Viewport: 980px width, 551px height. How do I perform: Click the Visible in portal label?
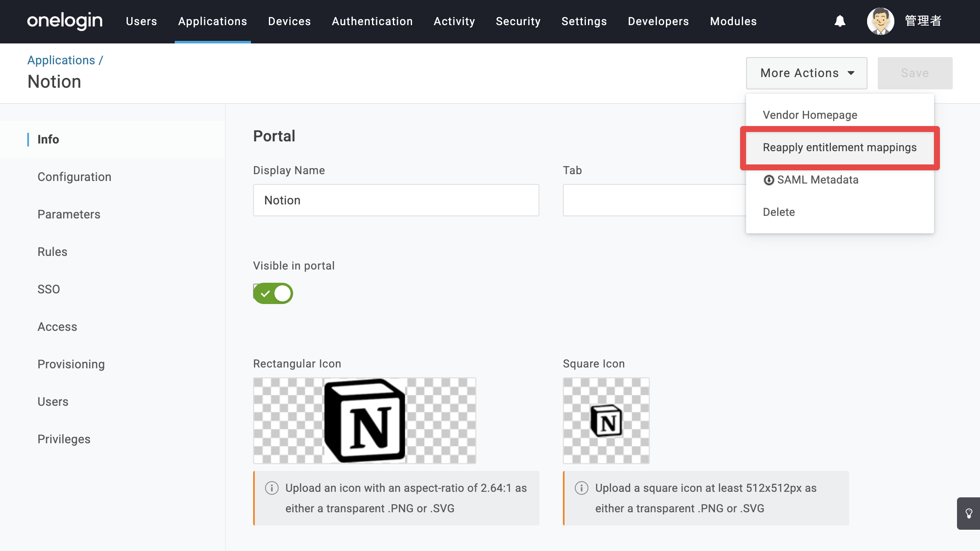[294, 266]
